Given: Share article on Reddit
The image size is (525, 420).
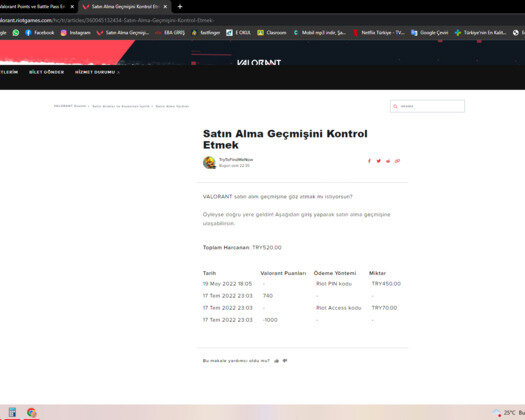Looking at the screenshot, I should [388, 161].
